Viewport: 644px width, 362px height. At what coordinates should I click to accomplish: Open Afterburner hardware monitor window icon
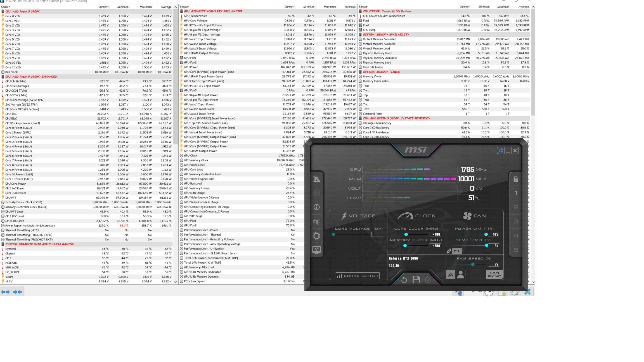pos(316,250)
